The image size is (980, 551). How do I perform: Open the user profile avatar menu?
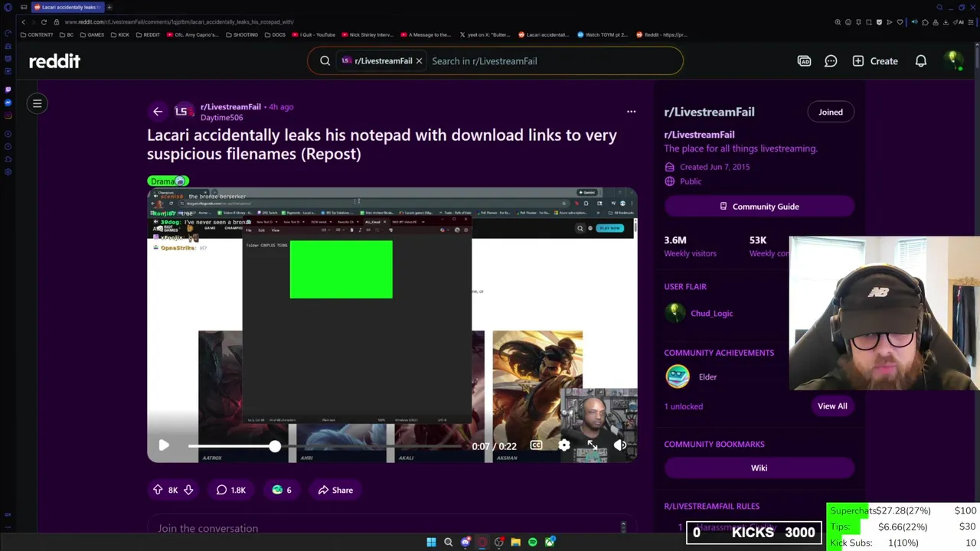coord(953,60)
